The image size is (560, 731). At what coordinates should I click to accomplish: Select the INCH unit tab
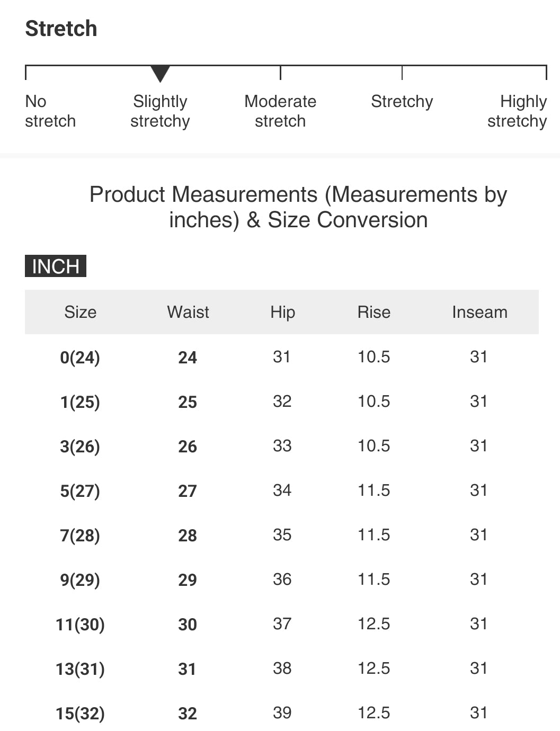pyautogui.click(x=56, y=266)
